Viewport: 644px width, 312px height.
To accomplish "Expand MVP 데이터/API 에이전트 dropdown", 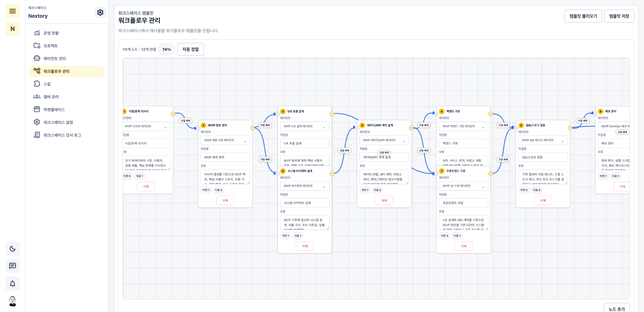I will pyautogui.click(x=384, y=140).
